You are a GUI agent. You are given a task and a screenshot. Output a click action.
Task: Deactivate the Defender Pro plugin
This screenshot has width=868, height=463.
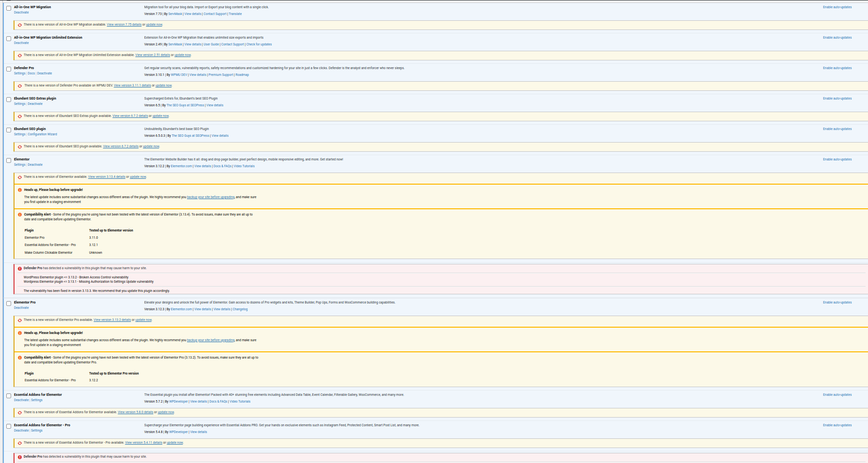[x=44, y=73]
